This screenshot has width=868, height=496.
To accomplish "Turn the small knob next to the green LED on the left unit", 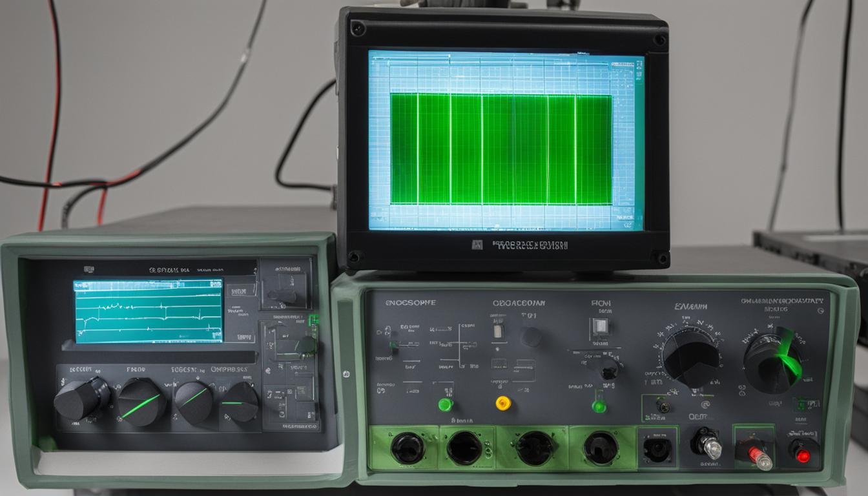I will pos(306,346).
